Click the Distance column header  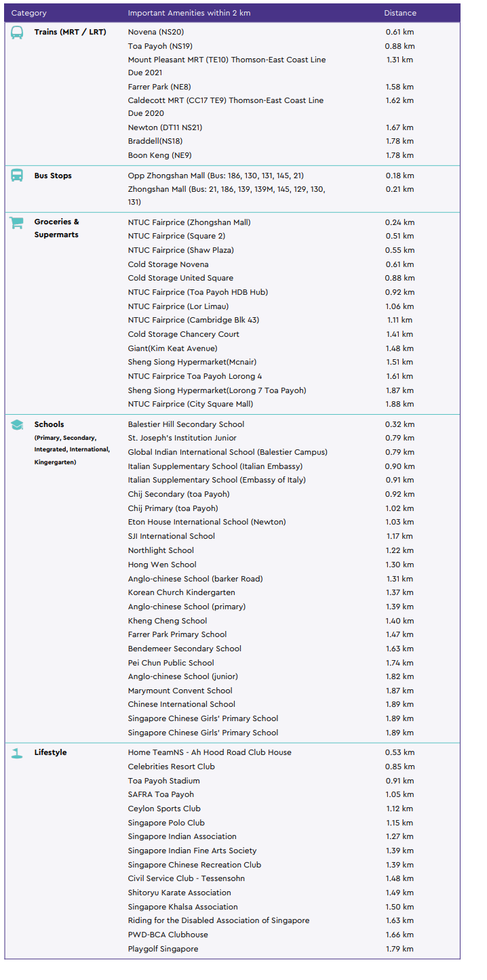(x=400, y=13)
